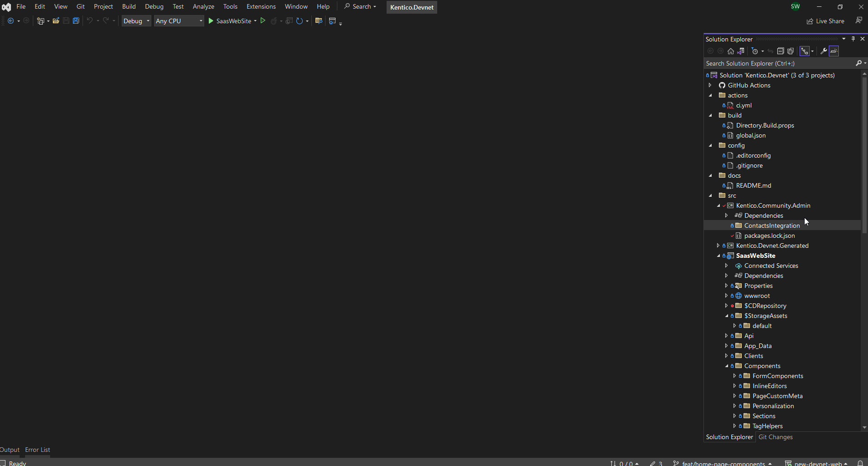Start debugging with green SaasWebSite play button
Image resolution: width=868 pixels, height=466 pixels.
[230, 21]
